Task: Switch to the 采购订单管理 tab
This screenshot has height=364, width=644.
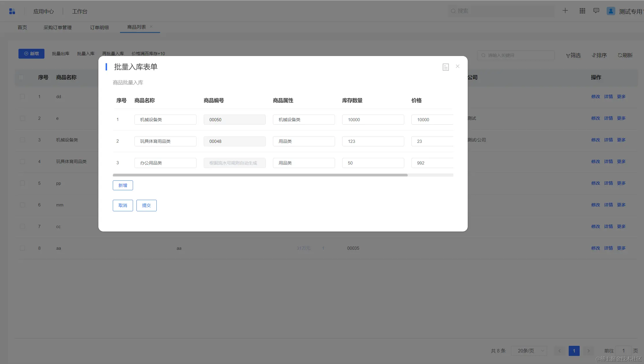Action: (x=57, y=27)
